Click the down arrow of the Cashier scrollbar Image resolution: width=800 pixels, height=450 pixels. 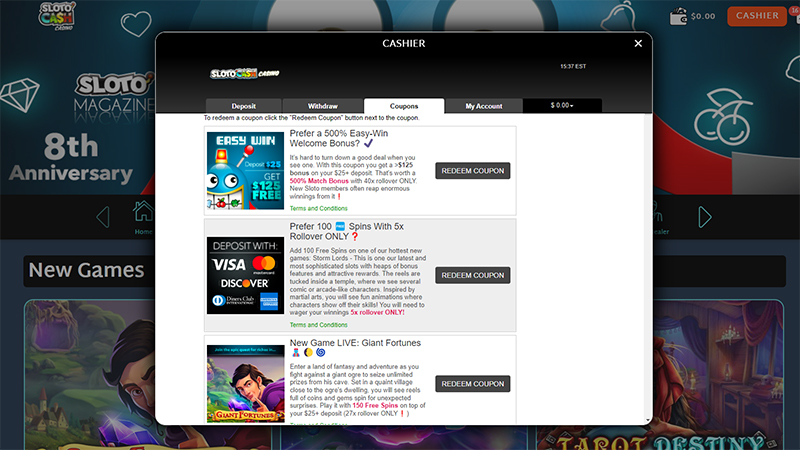pos(648,420)
